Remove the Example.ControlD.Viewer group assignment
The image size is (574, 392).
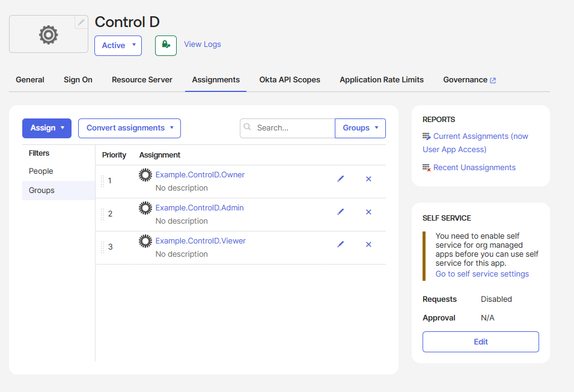point(368,244)
